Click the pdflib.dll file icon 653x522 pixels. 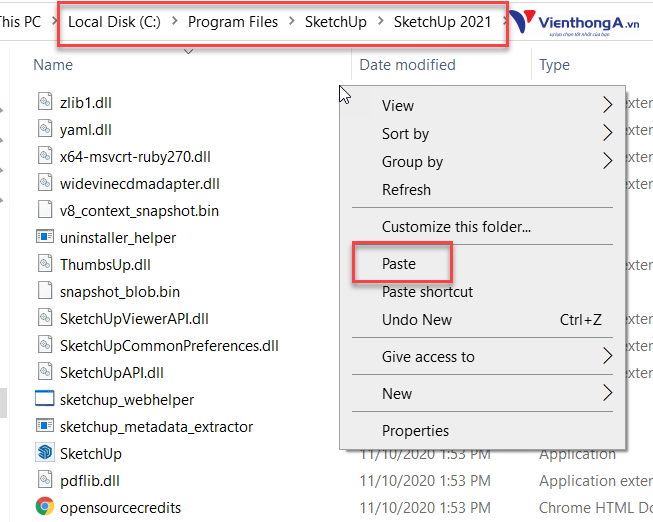coord(45,480)
